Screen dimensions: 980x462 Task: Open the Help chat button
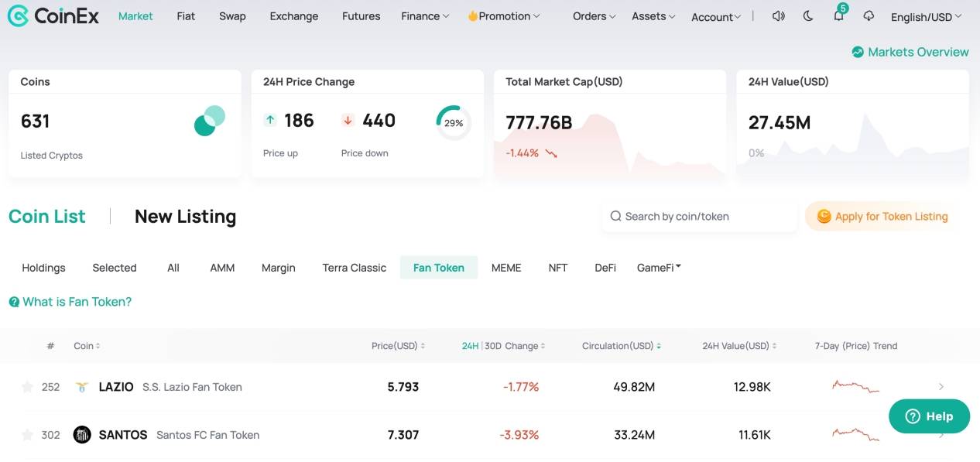(929, 416)
